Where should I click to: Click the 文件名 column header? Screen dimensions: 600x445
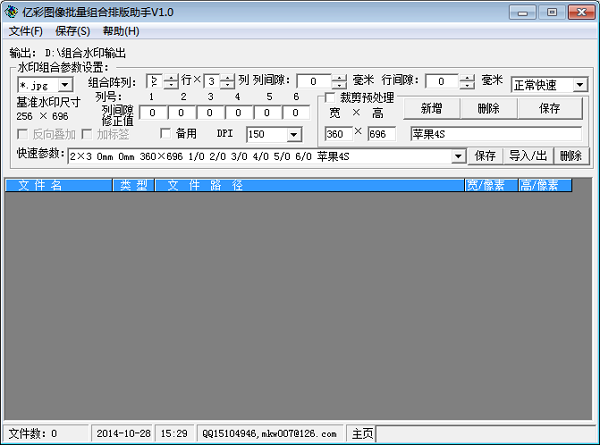[59, 185]
